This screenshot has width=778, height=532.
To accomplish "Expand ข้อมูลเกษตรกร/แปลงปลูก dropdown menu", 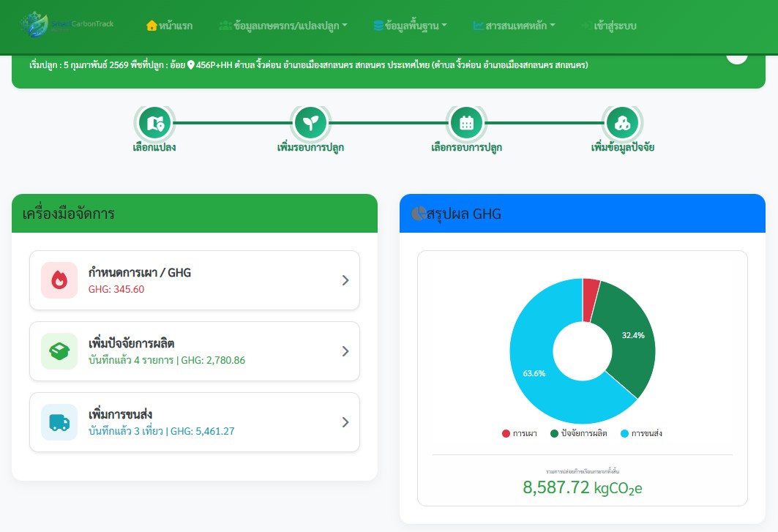I will [x=283, y=26].
